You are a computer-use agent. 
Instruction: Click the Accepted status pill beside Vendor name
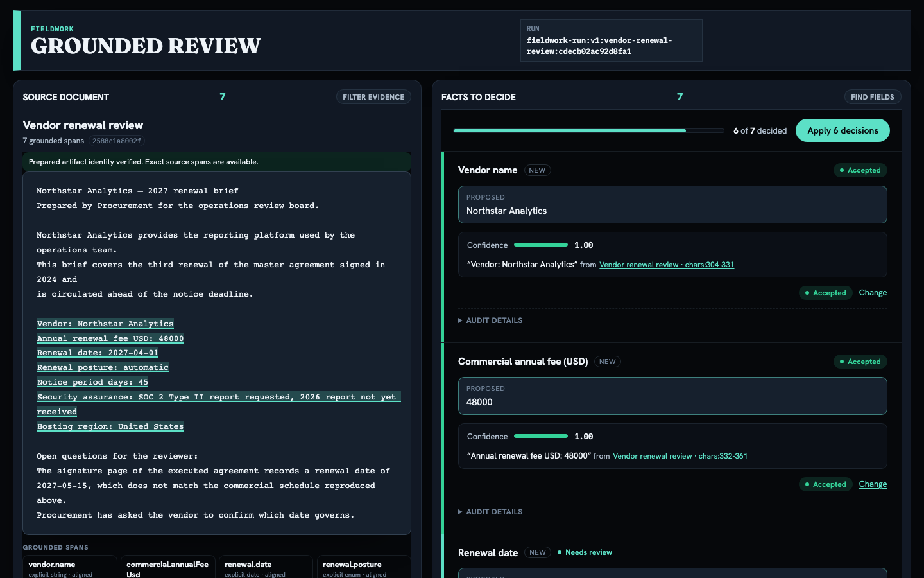pyautogui.click(x=860, y=170)
